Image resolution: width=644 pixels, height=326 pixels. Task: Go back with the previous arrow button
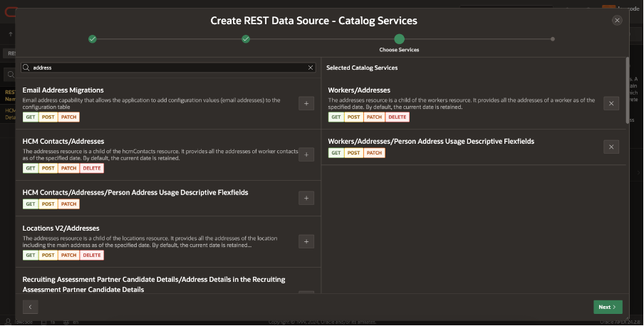click(x=30, y=307)
